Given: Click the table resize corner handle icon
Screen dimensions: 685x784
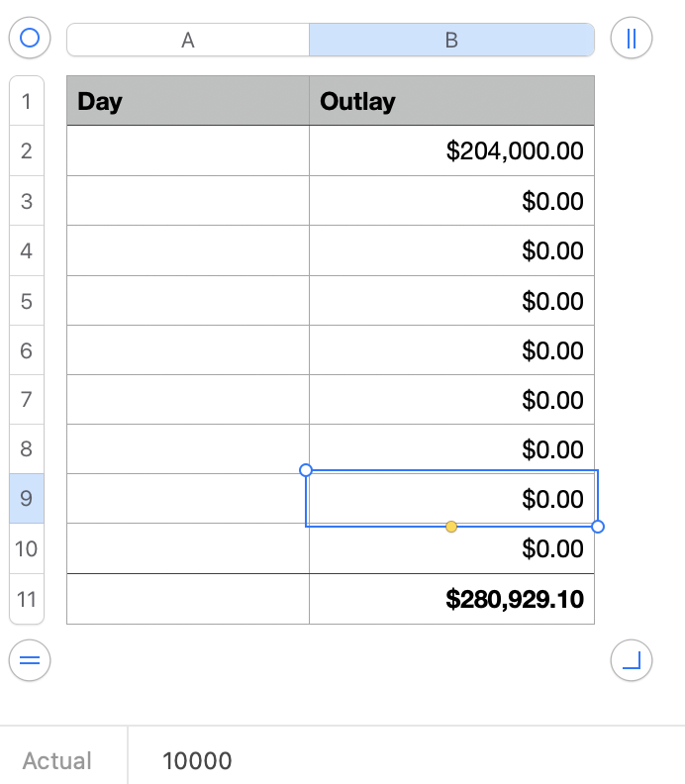Looking at the screenshot, I should tap(632, 660).
